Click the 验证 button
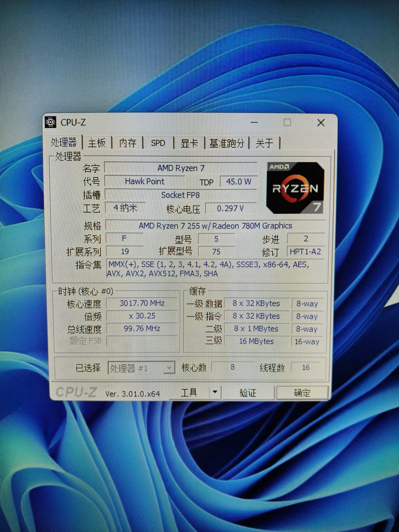Viewport: 399px width, 532px height. [248, 393]
